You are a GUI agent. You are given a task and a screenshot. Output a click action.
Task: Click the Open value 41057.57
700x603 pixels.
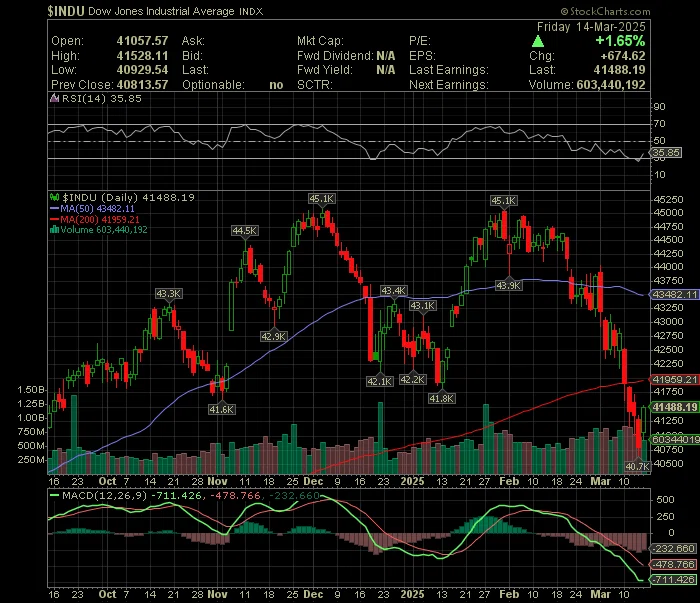(142, 41)
